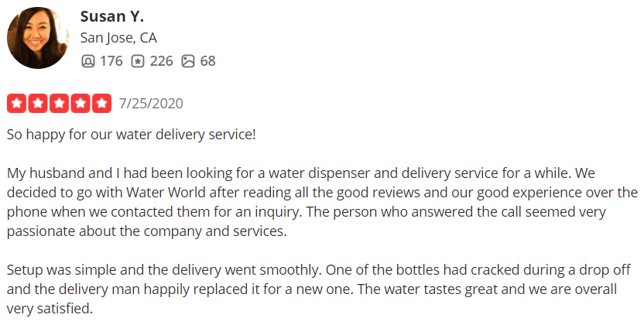Click the first red rating star
The height and width of the screenshot is (325, 644).
17,103
